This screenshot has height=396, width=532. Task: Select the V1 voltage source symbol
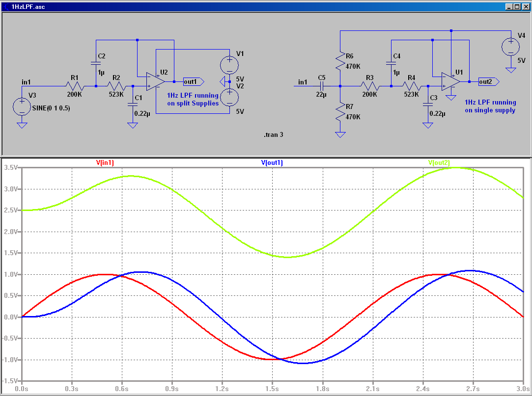coord(229,65)
